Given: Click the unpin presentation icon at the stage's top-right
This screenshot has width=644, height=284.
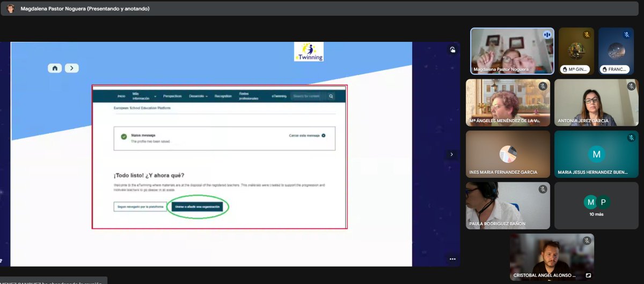Looking at the screenshot, I should coord(453,50).
